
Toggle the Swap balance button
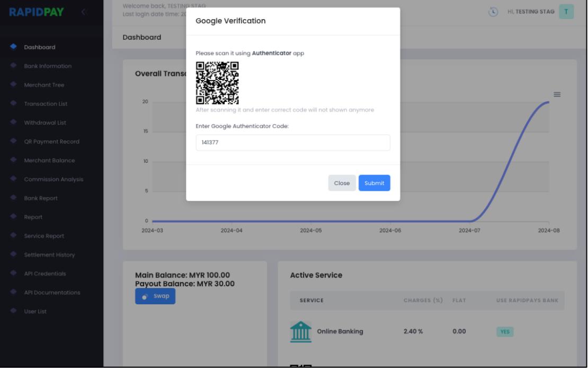[x=155, y=296]
